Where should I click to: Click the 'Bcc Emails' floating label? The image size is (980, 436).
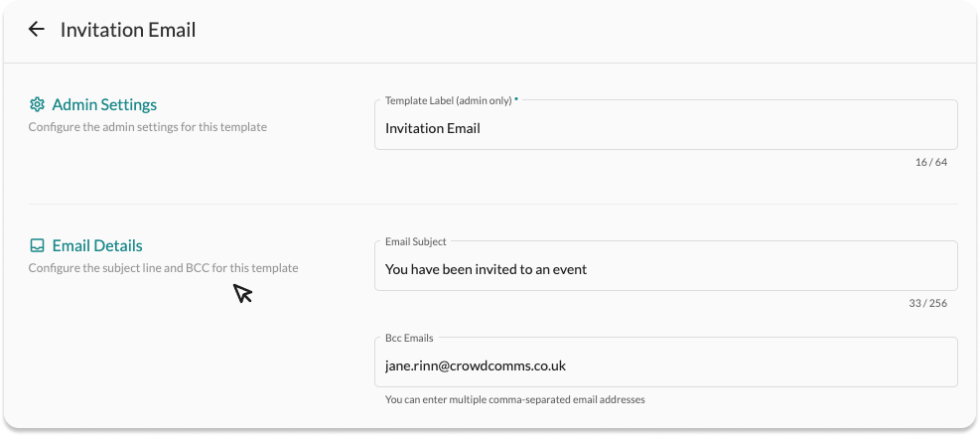point(409,338)
